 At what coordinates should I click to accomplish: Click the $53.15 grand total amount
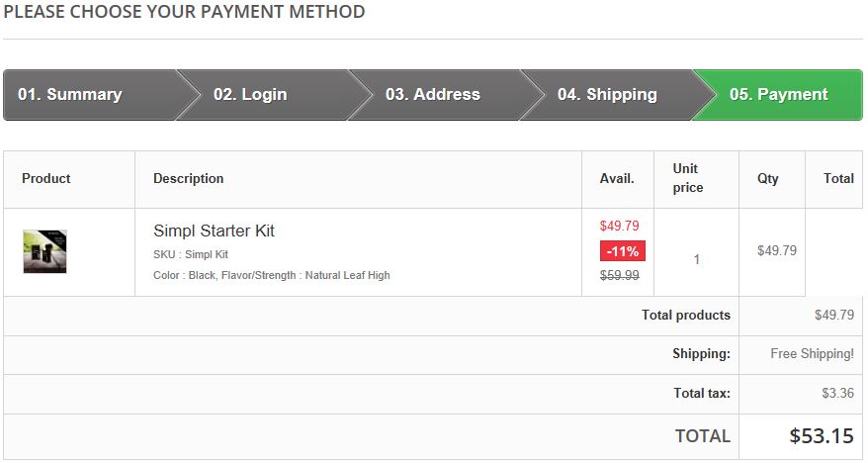tap(822, 435)
